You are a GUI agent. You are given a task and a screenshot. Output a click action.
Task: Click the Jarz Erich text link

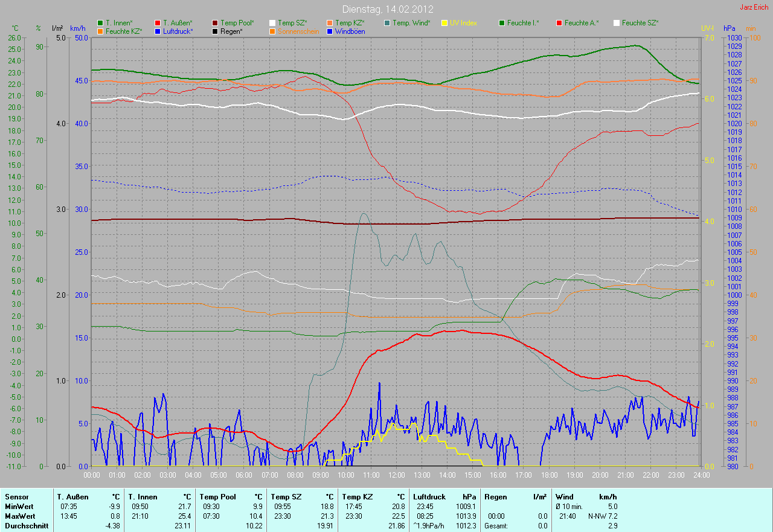pos(754,7)
